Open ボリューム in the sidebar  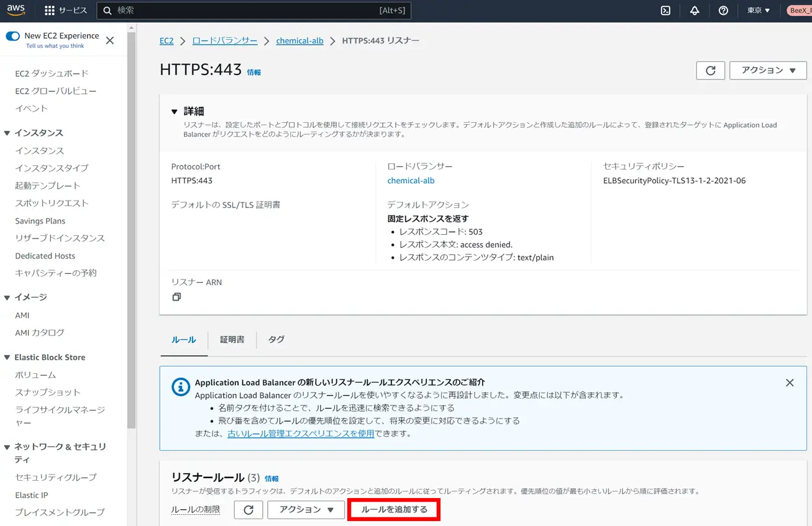tap(35, 374)
